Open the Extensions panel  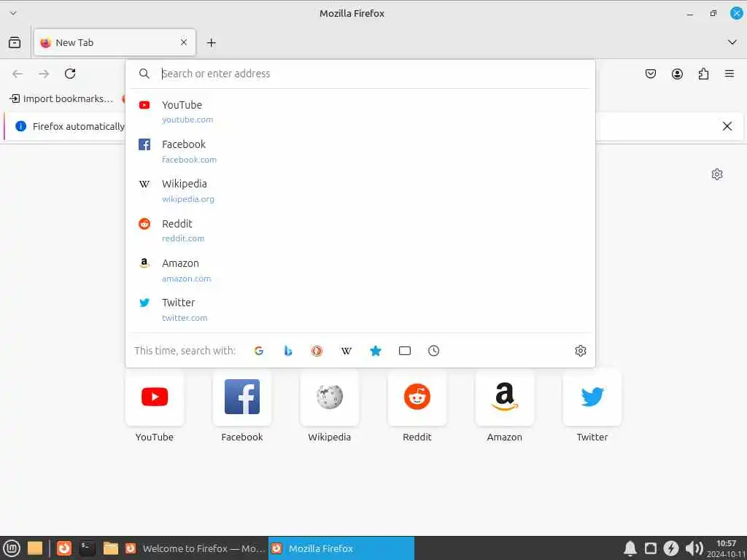click(703, 74)
